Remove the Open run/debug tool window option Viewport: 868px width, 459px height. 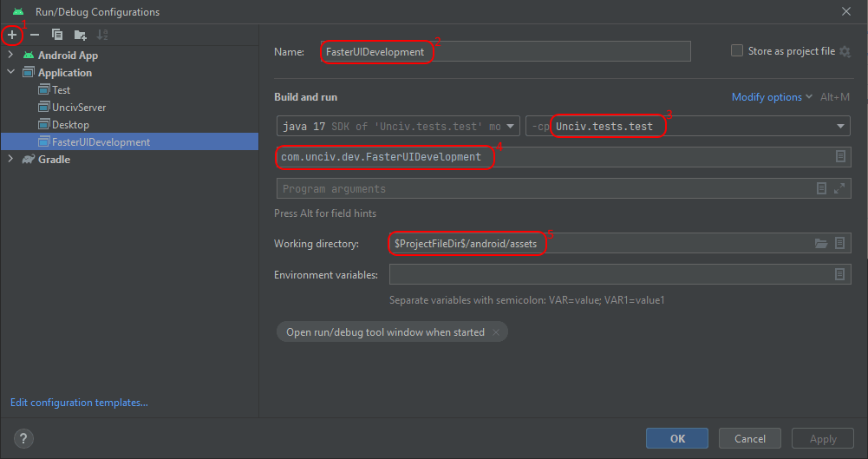(x=496, y=332)
